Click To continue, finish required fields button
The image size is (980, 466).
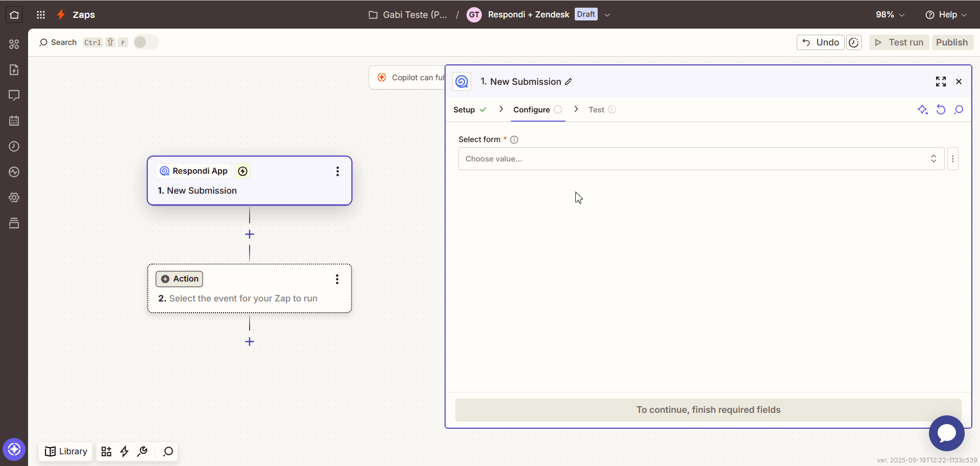pos(708,410)
